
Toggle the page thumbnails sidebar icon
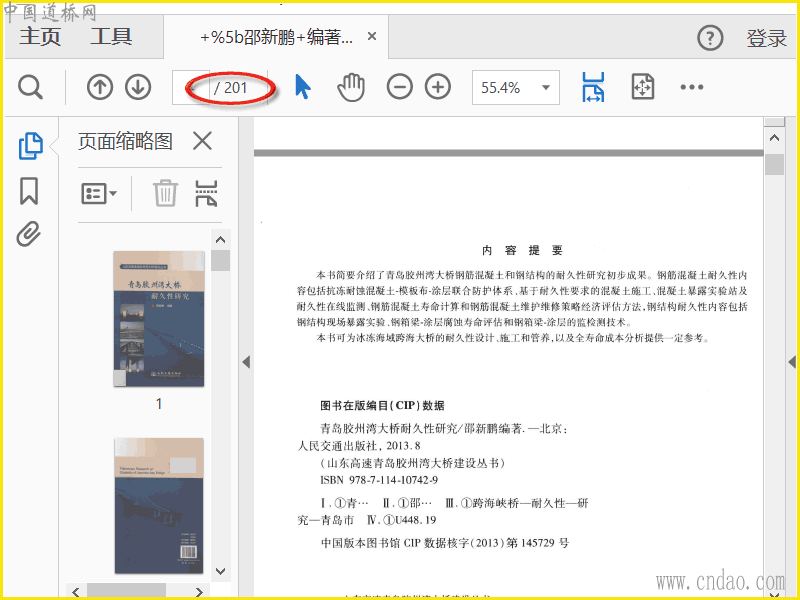coord(31,146)
